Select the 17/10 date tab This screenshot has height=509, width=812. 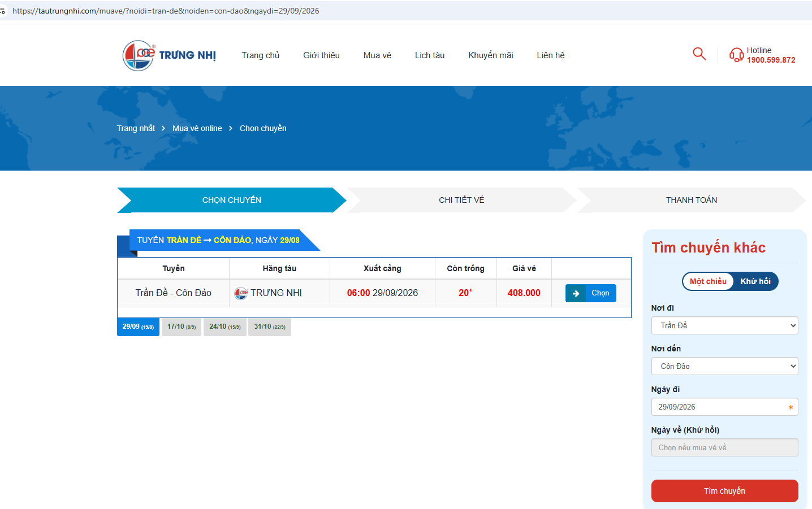pos(182,327)
